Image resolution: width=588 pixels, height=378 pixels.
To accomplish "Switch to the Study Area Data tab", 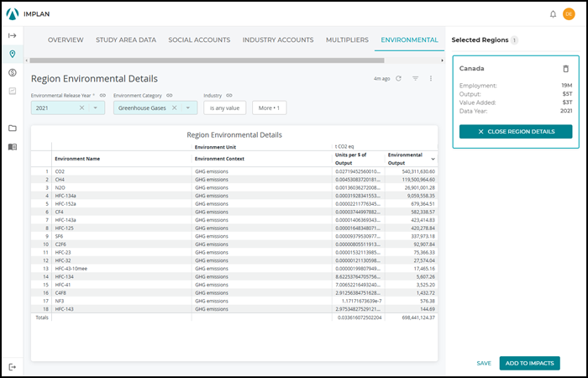I will click(x=126, y=39).
